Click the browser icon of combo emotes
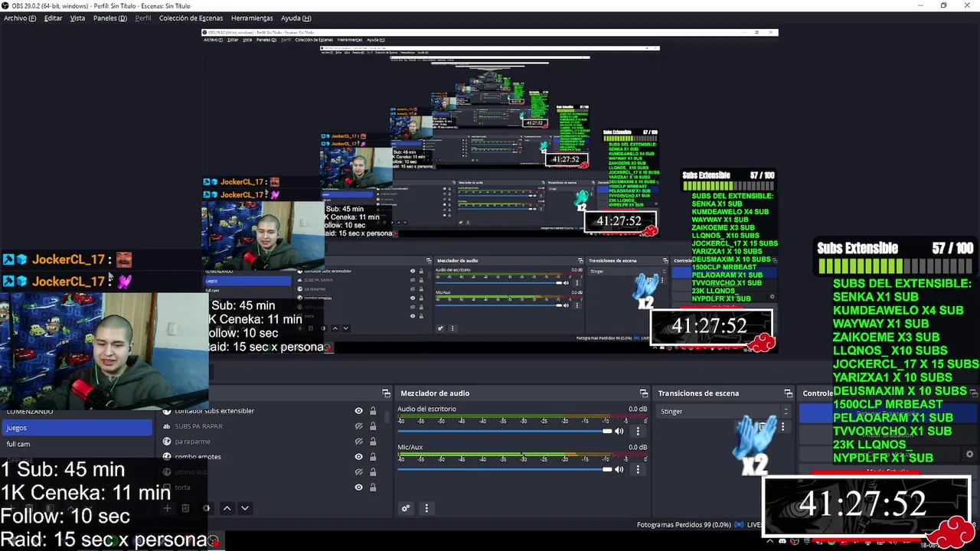Viewport: 980px width, 551px height. click(166, 457)
